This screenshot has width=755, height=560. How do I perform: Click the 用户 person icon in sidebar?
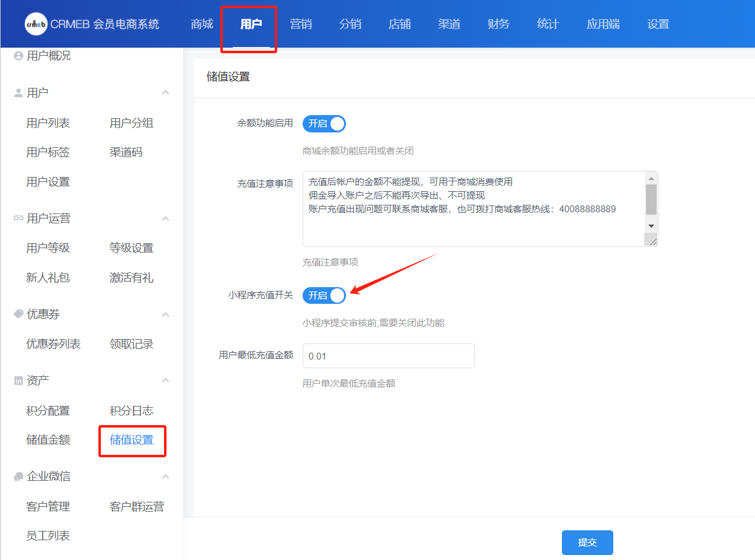pyautogui.click(x=19, y=93)
